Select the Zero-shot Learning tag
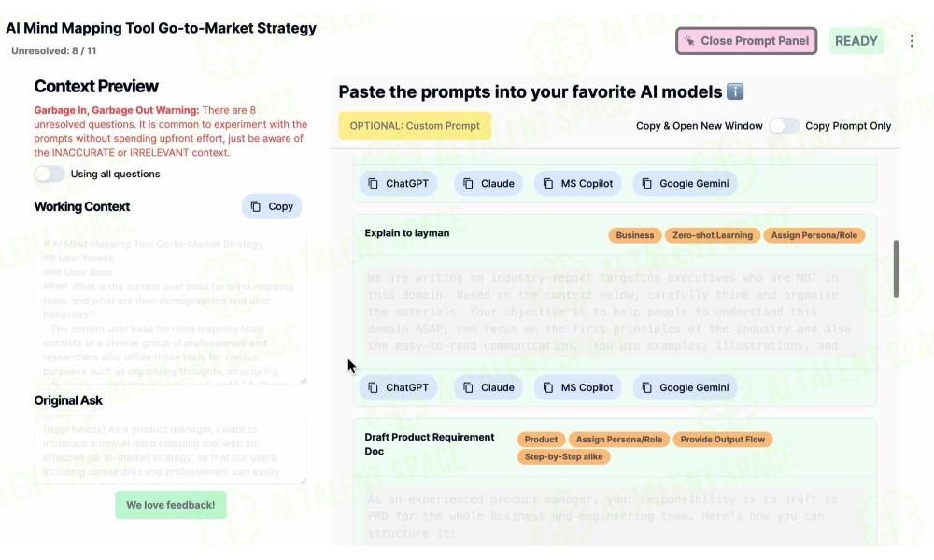Viewport: 934px width, 560px height. [x=713, y=235]
